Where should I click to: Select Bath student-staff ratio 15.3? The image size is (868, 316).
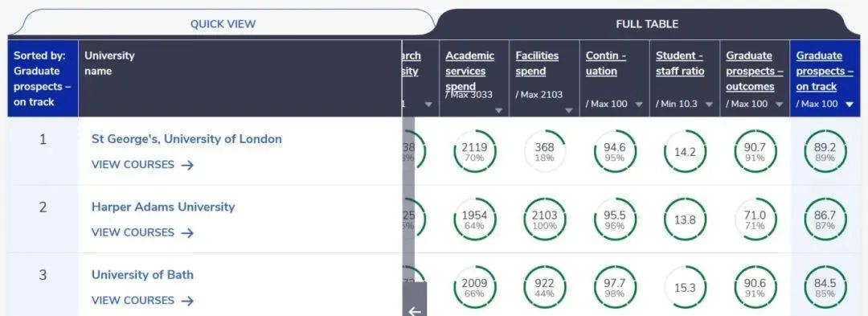pyautogui.click(x=685, y=288)
